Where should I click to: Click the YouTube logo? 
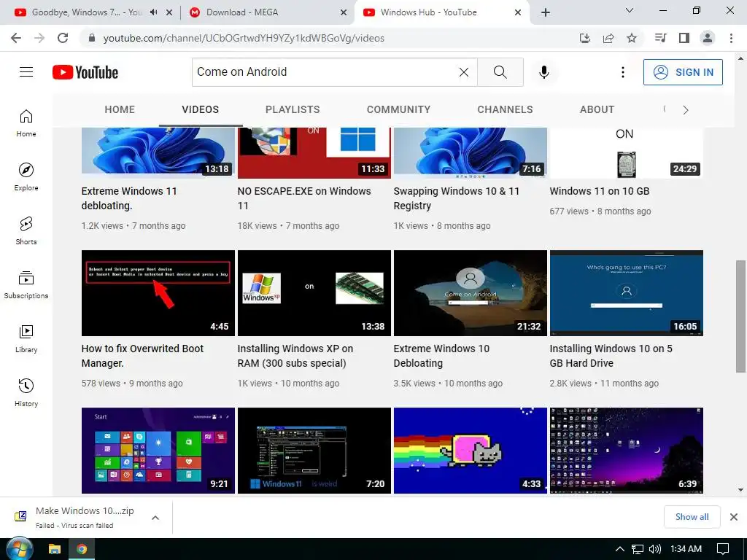(85, 72)
